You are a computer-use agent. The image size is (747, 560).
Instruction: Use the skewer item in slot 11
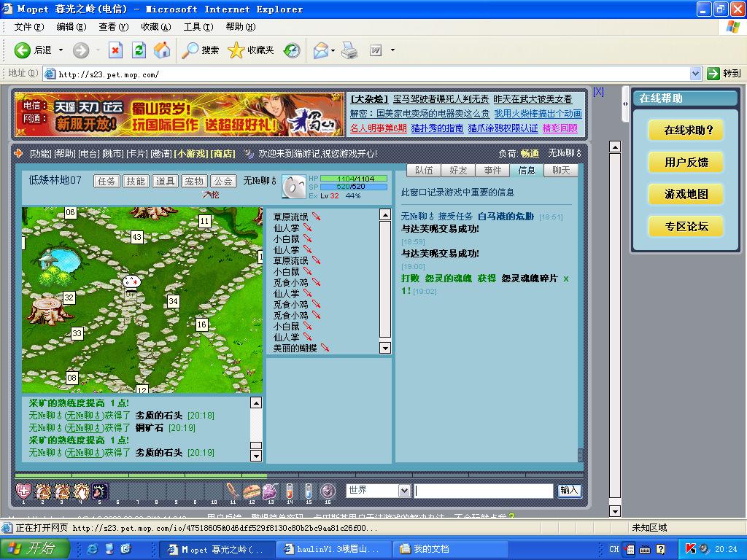tap(233, 491)
